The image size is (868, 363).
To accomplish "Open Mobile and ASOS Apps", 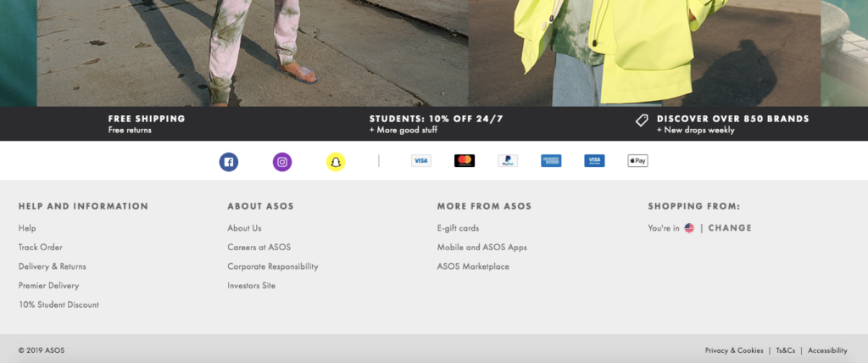I will (x=482, y=247).
